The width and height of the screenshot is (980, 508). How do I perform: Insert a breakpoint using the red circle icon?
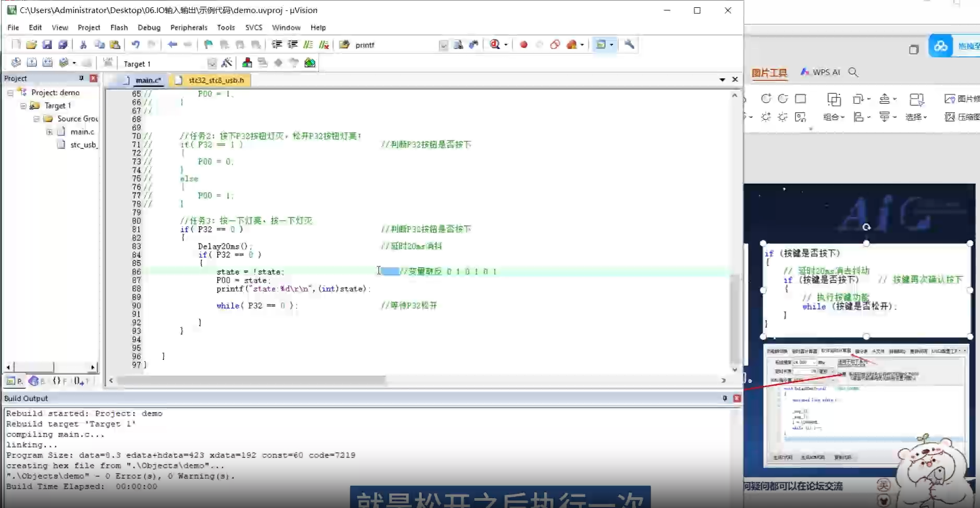523,45
